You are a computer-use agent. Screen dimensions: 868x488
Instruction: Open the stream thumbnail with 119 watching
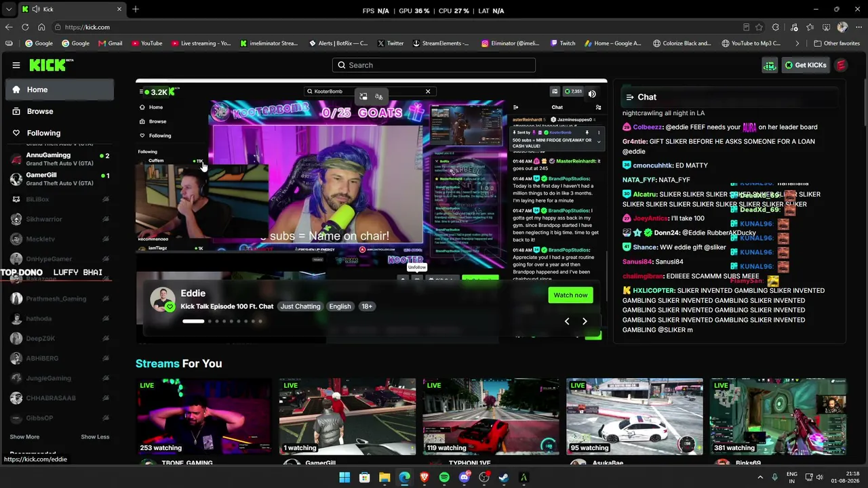click(491, 416)
